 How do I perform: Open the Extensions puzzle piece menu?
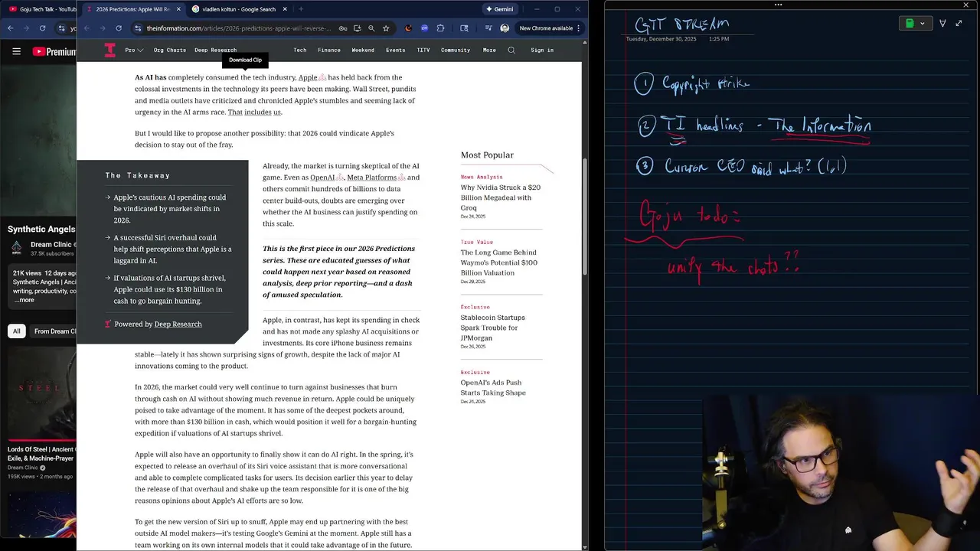pos(440,28)
